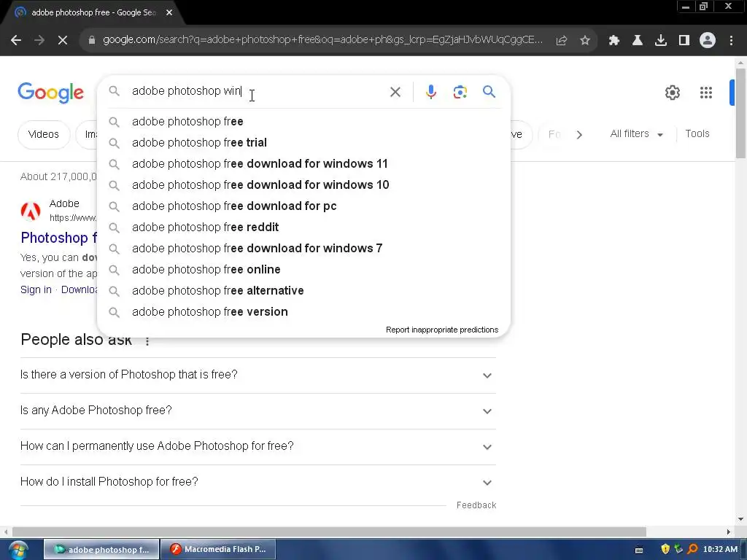Open the profile avatar icon
The height and width of the screenshot is (560, 747).
(x=708, y=41)
